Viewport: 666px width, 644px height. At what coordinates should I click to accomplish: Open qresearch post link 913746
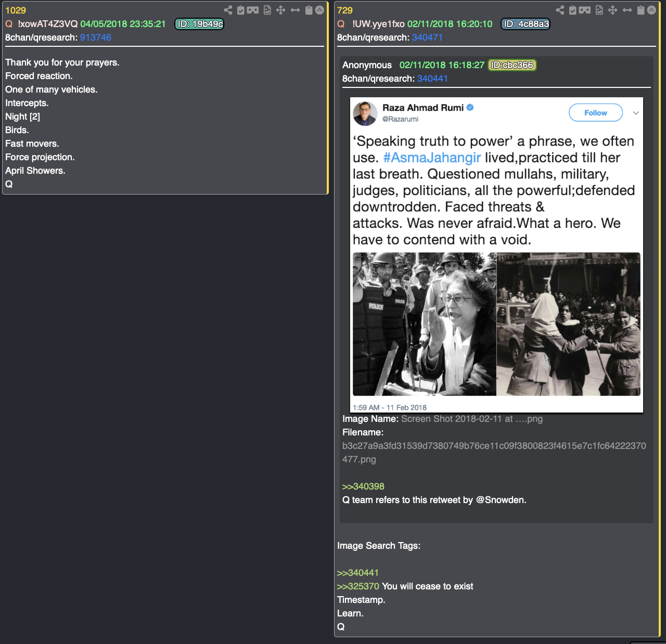[96, 37]
